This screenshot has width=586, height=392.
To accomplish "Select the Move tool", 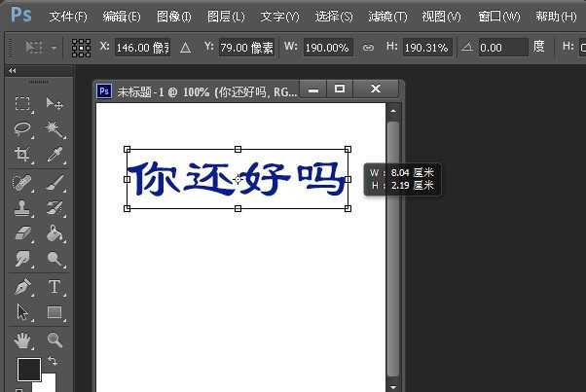I will [x=55, y=104].
